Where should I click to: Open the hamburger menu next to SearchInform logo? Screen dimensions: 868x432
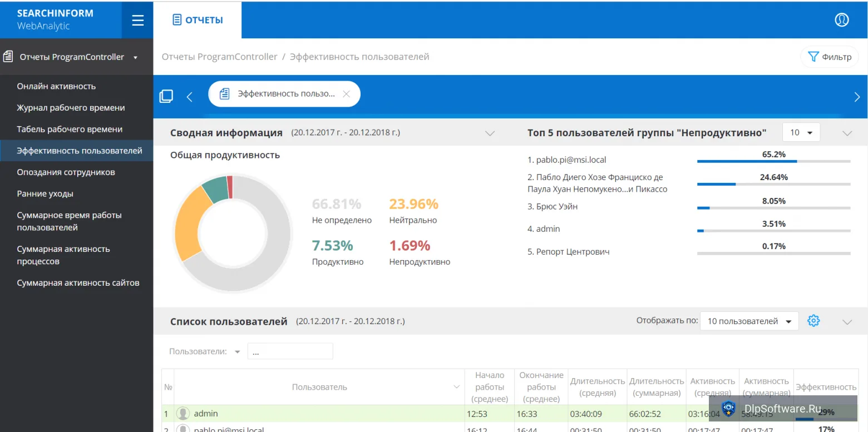pos(137,20)
